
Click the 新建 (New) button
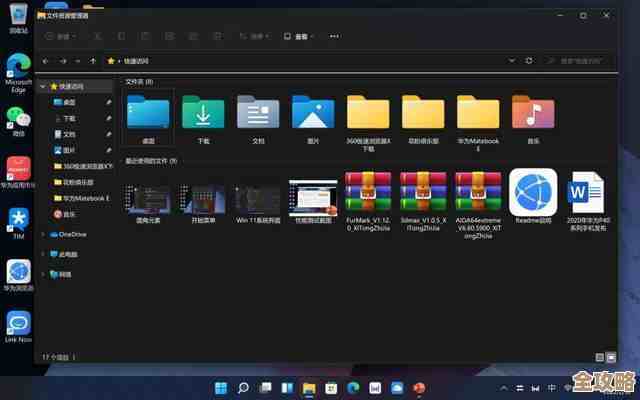click(59, 36)
